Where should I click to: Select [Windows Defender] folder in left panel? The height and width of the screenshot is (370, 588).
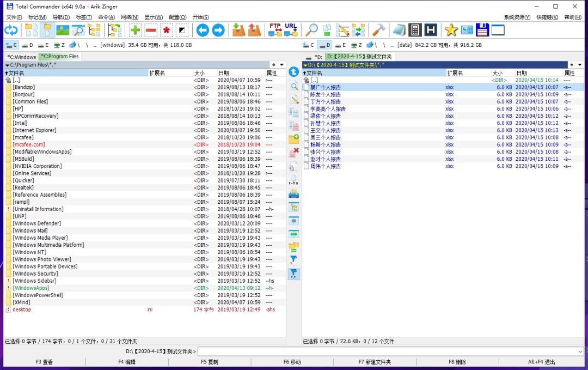145,223
